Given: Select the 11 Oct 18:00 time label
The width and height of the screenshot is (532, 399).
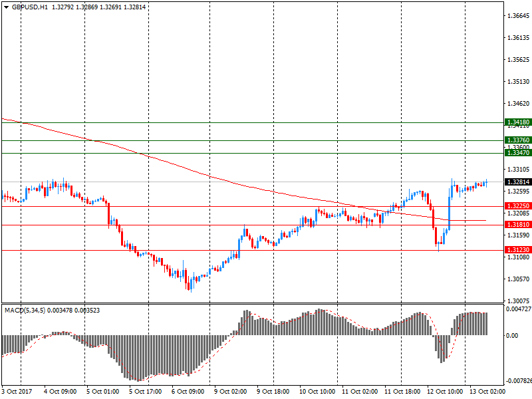Looking at the screenshot, I should click(402, 392).
